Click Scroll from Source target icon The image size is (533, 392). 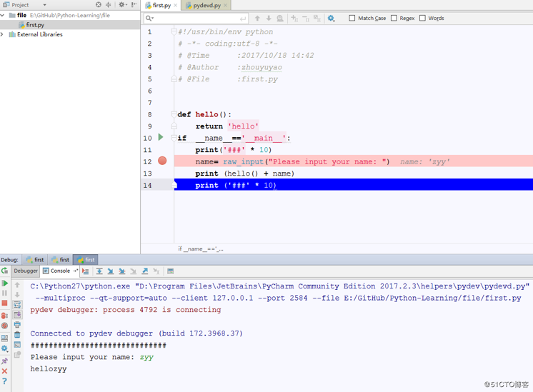[98, 5]
